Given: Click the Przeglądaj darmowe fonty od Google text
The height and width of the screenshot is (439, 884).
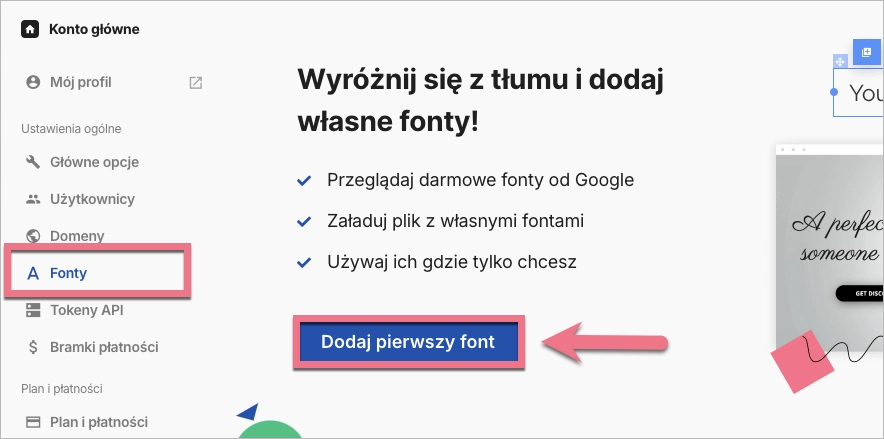Looking at the screenshot, I should 480,180.
